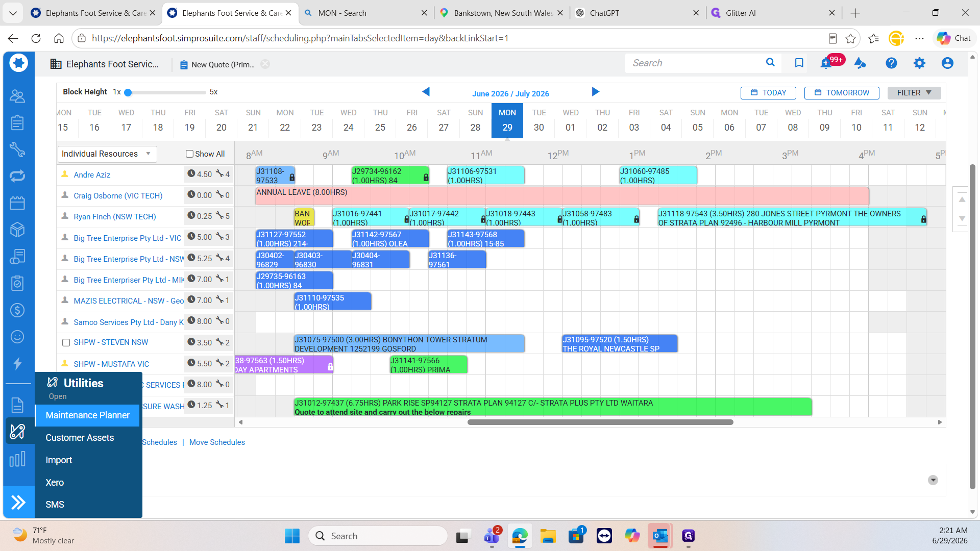Click inside the Search input field
Screen dimensions: 980x551
(694, 63)
